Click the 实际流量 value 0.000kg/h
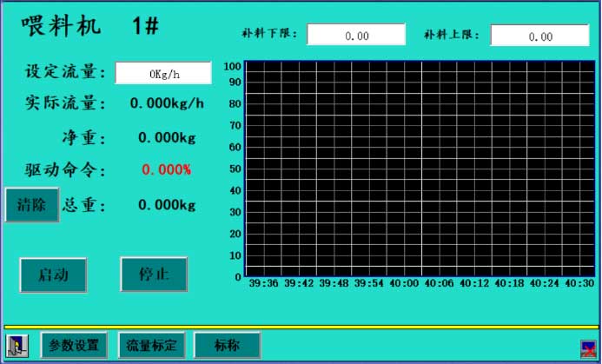The width and height of the screenshot is (602, 364). click(x=167, y=103)
